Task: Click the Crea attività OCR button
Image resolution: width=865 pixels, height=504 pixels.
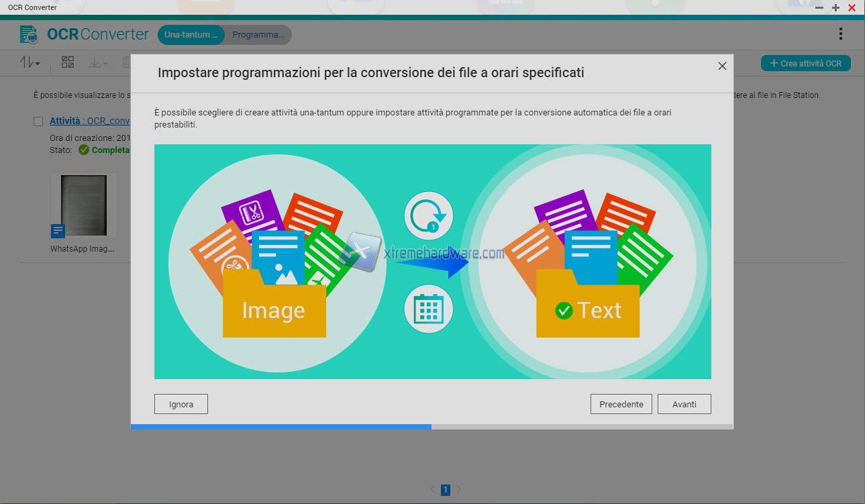Action: coord(805,63)
